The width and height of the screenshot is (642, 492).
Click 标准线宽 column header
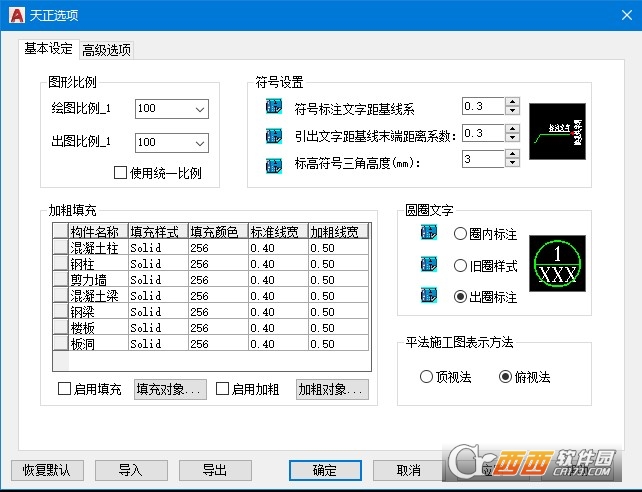click(x=278, y=231)
